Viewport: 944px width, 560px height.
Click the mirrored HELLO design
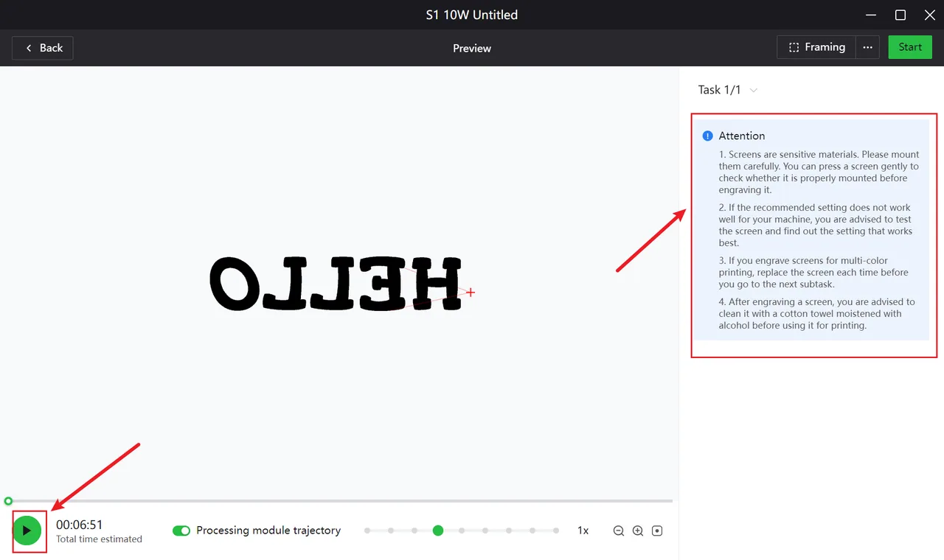tap(336, 283)
